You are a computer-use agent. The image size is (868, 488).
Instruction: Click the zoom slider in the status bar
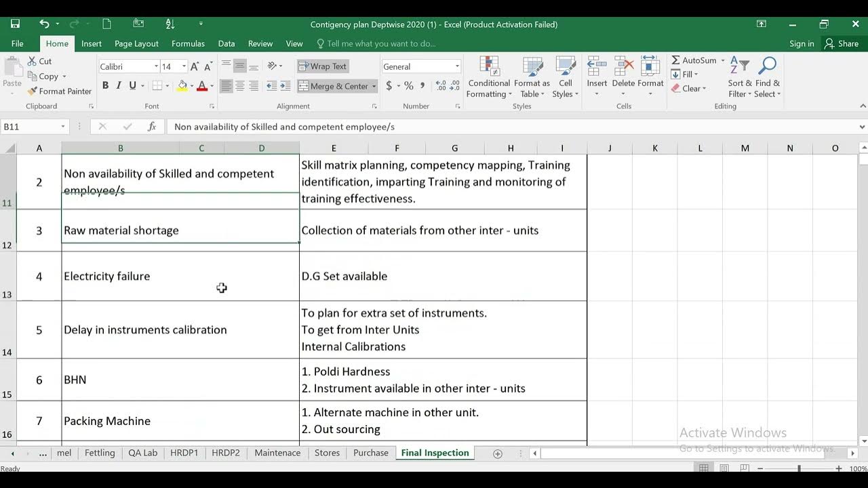[x=799, y=468]
